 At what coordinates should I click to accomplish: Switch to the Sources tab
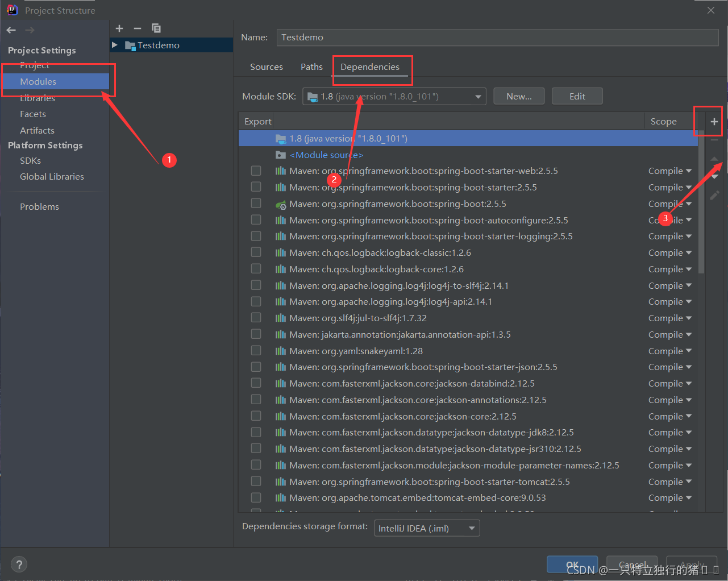pyautogui.click(x=267, y=67)
